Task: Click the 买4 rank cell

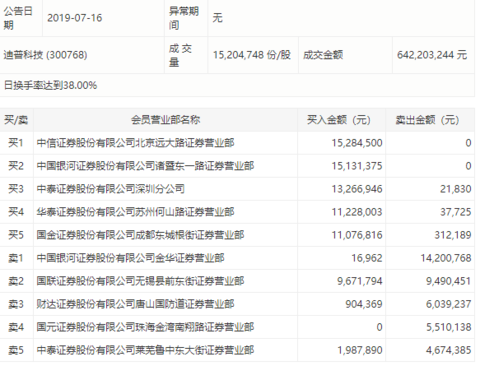Action: [x=16, y=212]
